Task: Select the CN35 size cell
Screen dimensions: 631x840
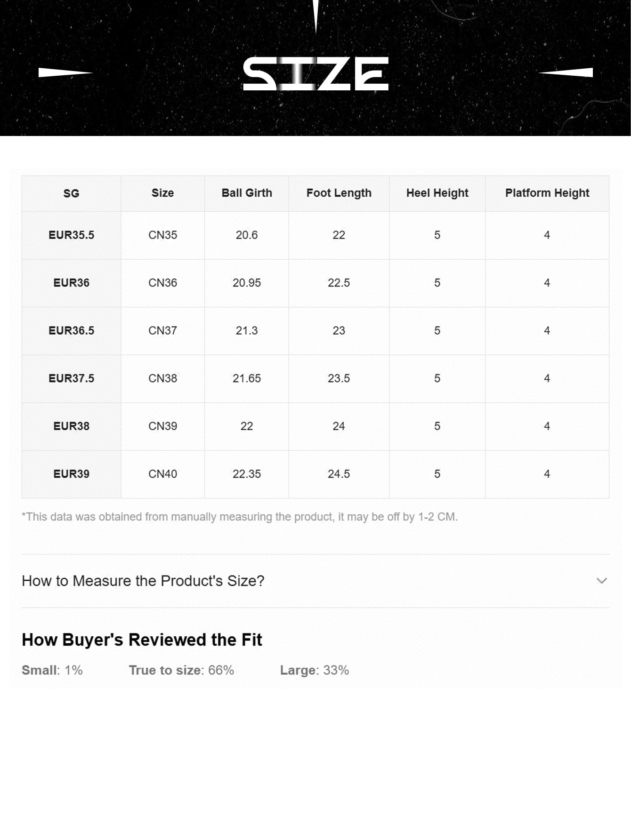Action: click(162, 235)
